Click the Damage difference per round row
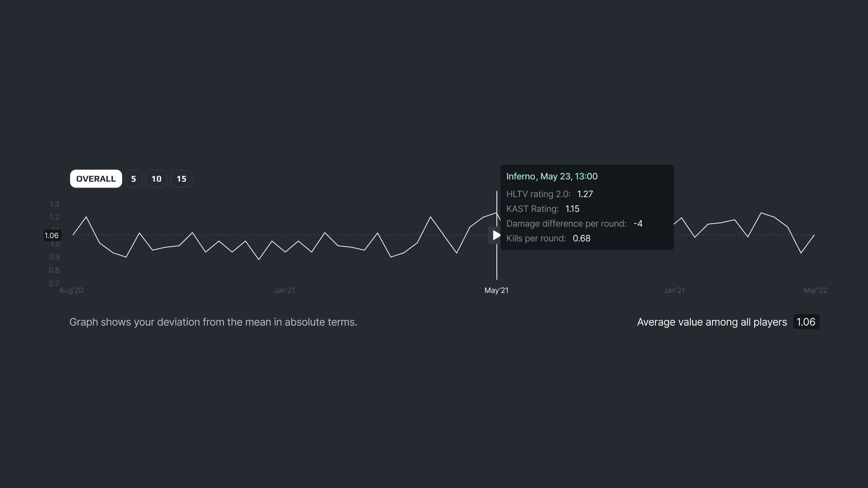 click(x=574, y=224)
